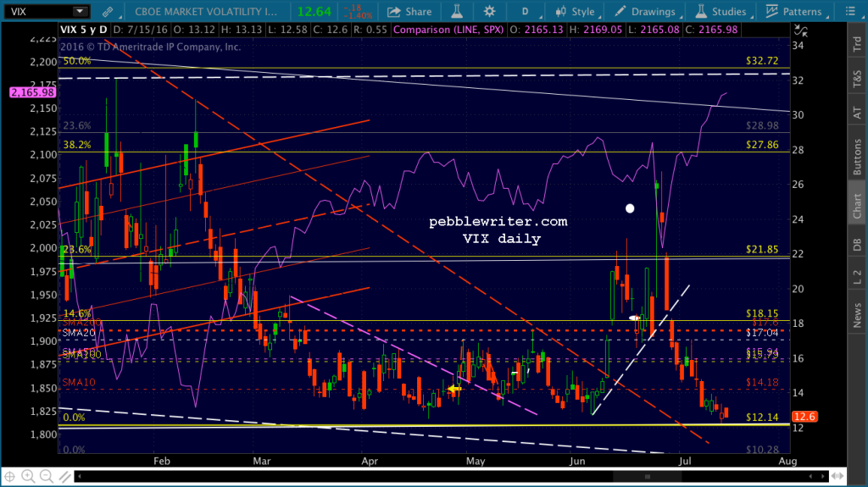
Task: Open the Buttons side tab
Action: coord(857,157)
